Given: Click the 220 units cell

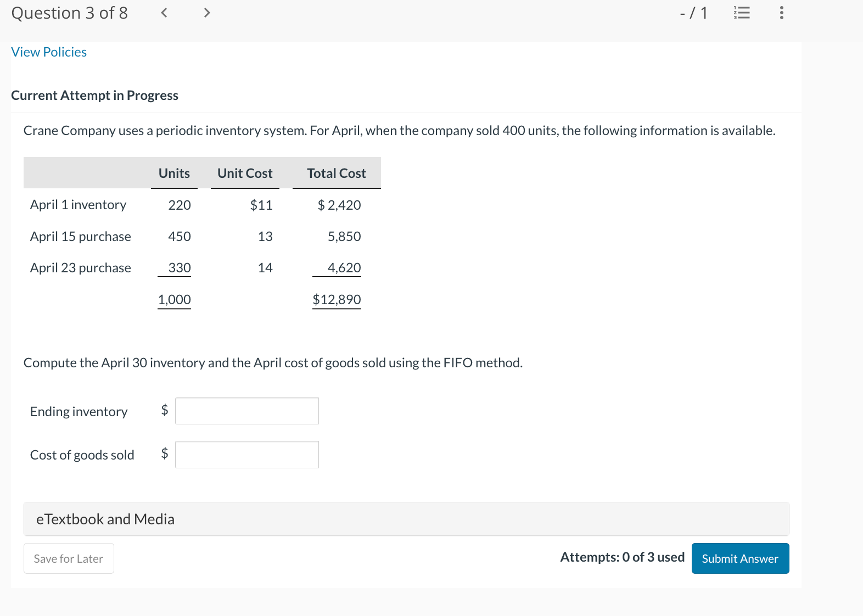Looking at the screenshot, I should point(180,205).
